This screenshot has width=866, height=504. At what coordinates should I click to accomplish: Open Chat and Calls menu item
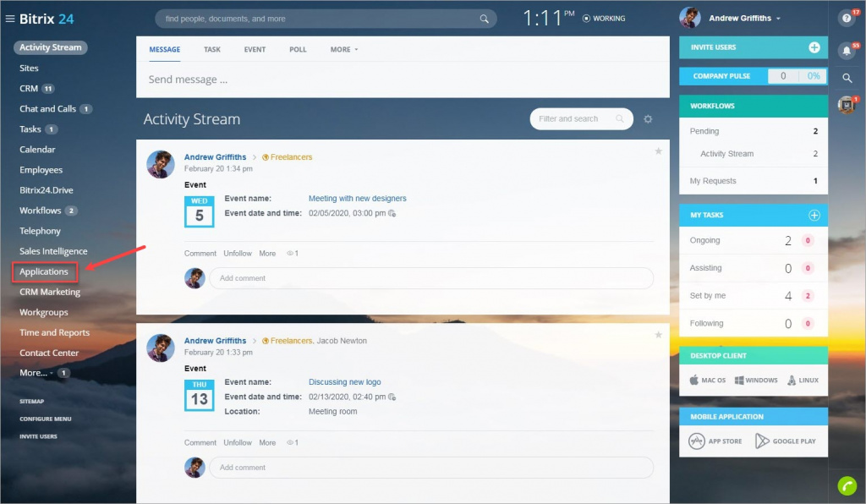pos(47,109)
